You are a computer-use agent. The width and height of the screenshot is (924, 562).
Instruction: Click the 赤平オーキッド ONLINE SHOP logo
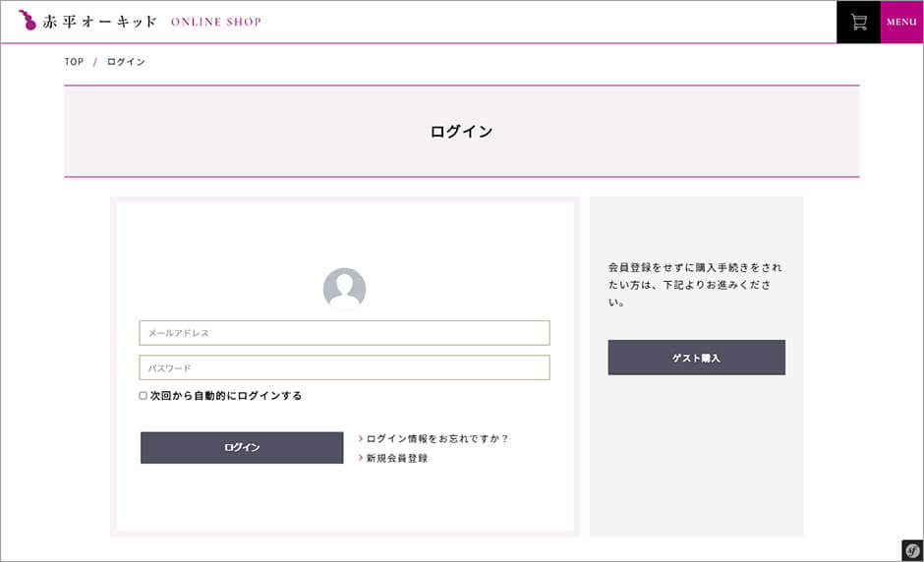click(x=140, y=22)
